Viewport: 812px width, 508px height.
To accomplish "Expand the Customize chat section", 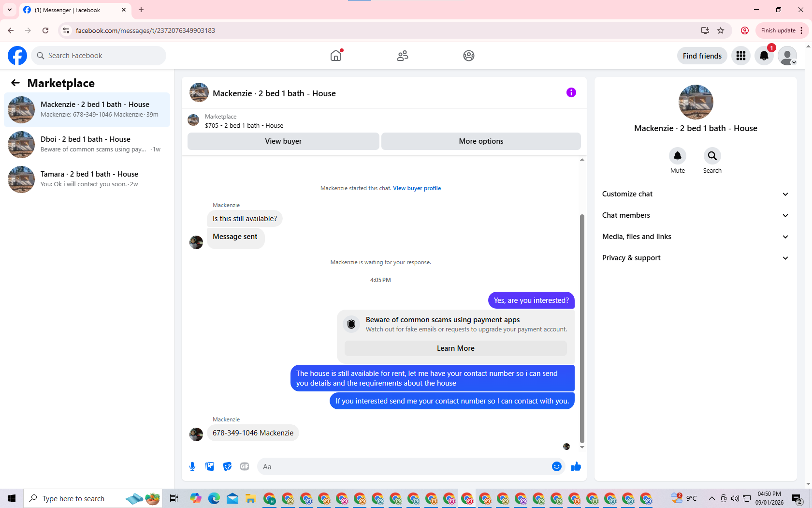I will (696, 194).
